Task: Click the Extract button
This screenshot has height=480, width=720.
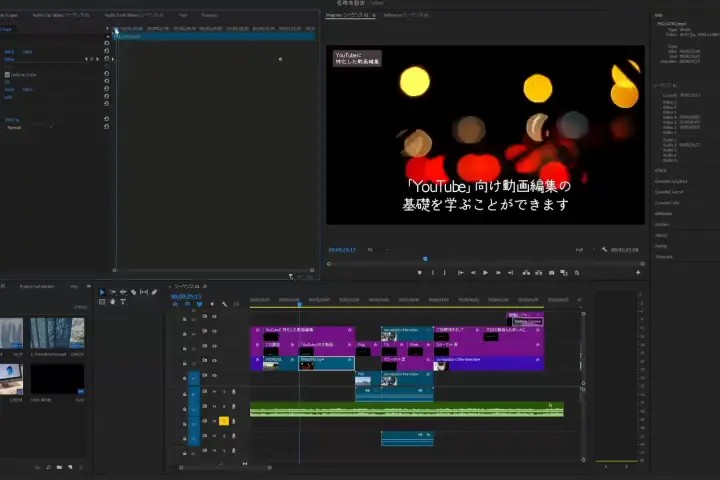Action: coord(539,273)
